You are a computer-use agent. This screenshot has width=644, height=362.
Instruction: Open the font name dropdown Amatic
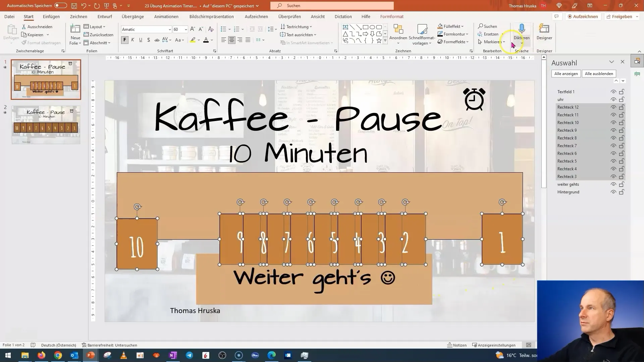(x=169, y=29)
